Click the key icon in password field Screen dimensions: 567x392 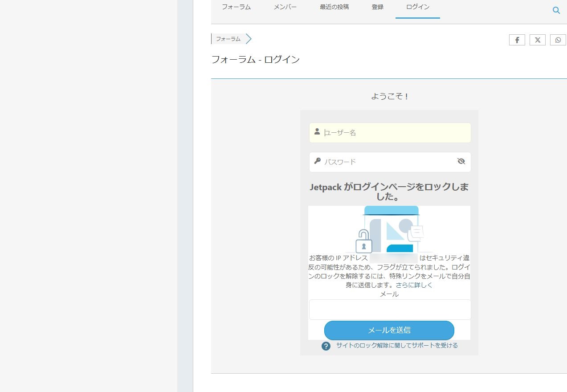point(317,161)
